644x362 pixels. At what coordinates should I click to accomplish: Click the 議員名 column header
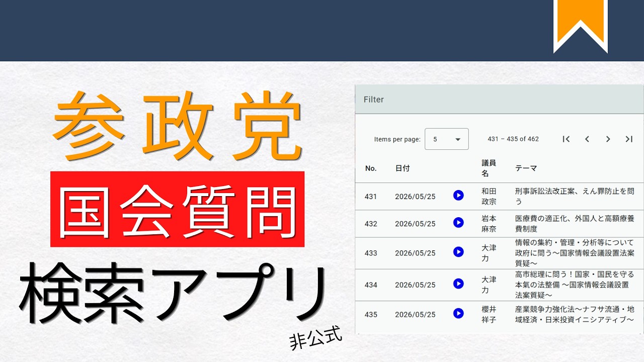tap(489, 168)
